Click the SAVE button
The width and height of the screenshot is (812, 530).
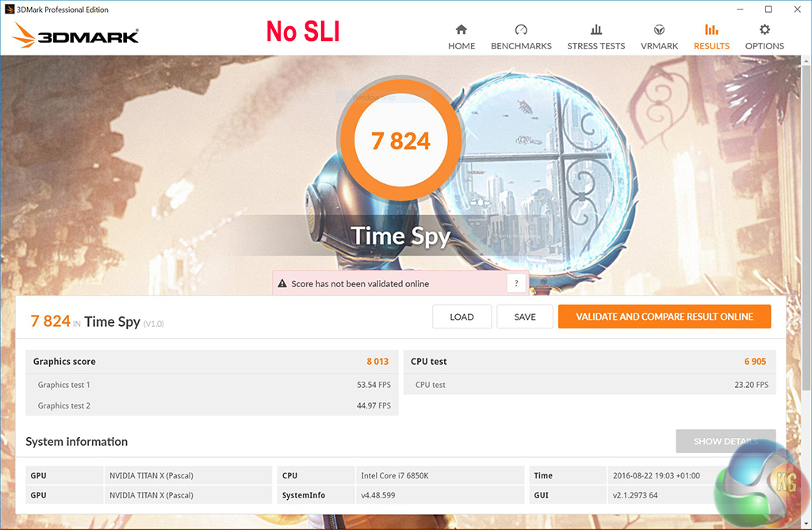pyautogui.click(x=525, y=317)
